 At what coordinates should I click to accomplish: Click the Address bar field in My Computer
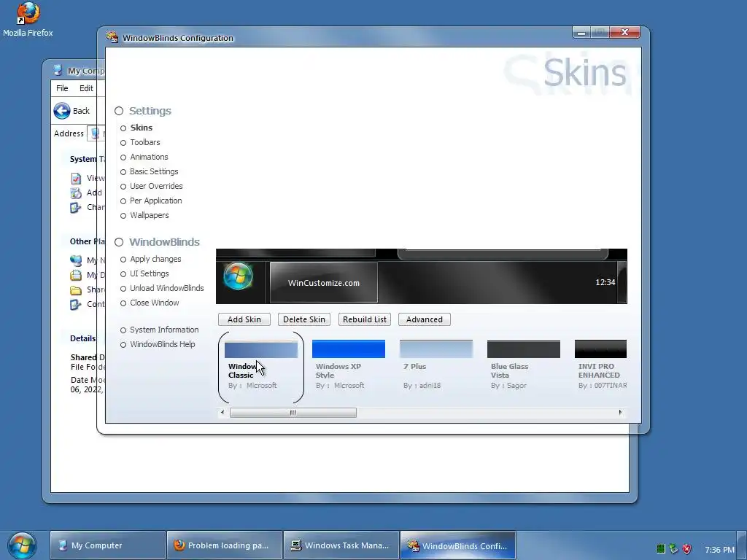[x=96, y=134]
